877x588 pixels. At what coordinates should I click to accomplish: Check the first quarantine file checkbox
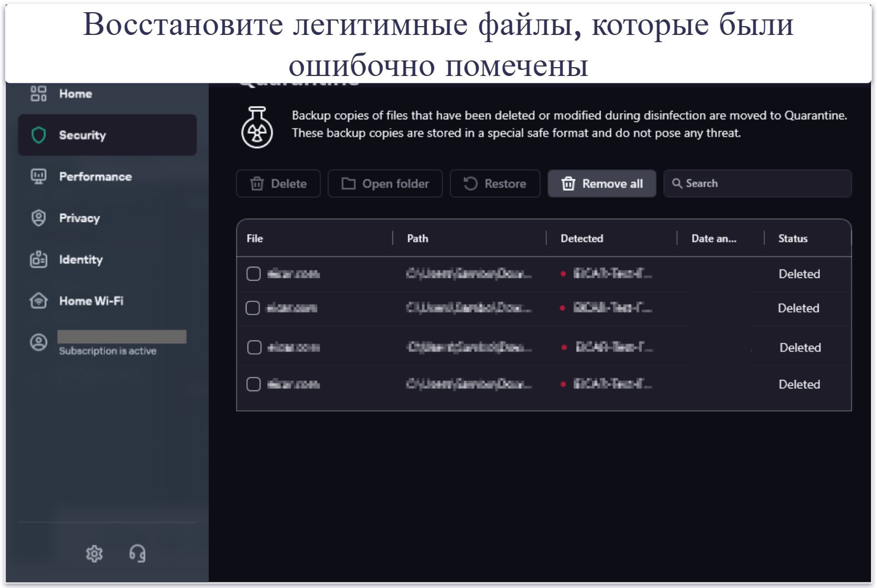254,273
